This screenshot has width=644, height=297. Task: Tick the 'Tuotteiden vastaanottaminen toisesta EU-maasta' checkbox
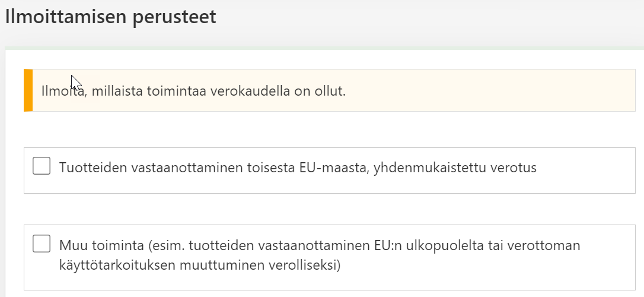pos(42,166)
